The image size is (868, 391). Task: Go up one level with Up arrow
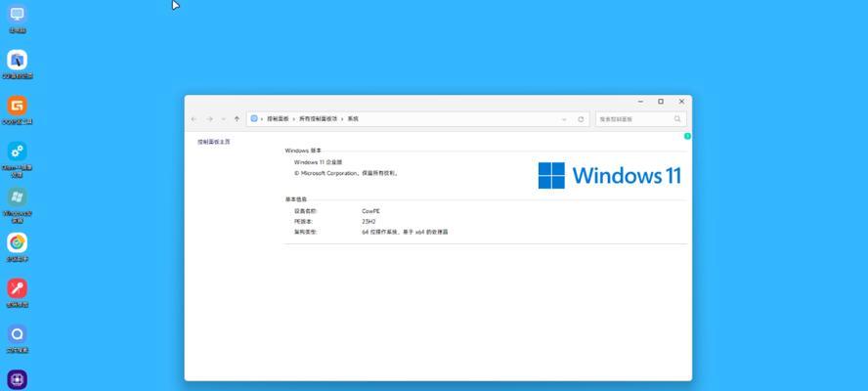click(237, 119)
